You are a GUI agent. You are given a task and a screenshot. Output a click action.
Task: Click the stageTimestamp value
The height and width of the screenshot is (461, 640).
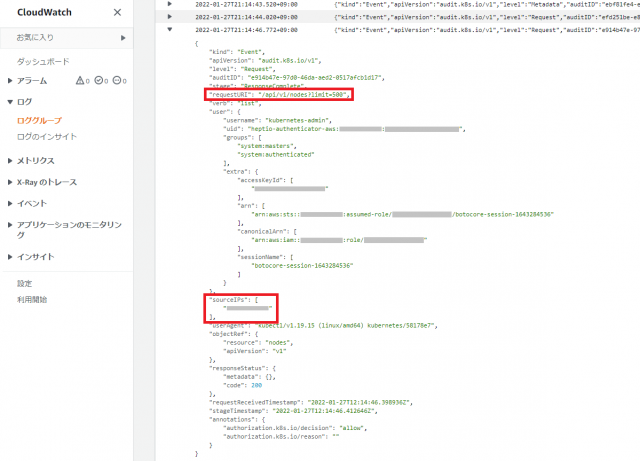[x=325, y=411]
